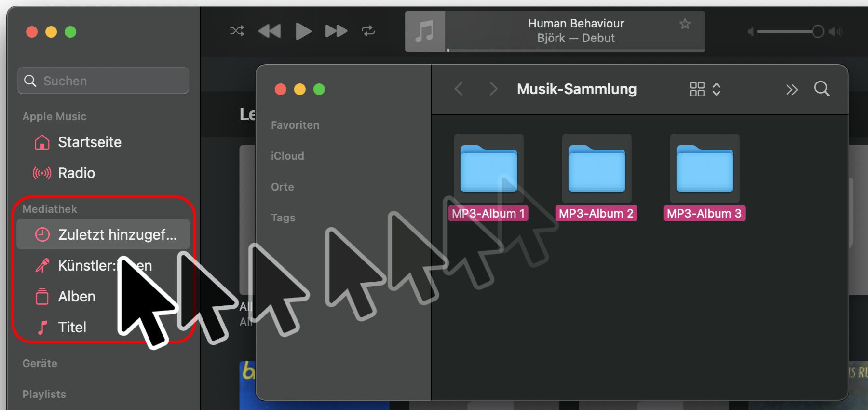Expand Tags in Finder sidebar

click(x=283, y=218)
